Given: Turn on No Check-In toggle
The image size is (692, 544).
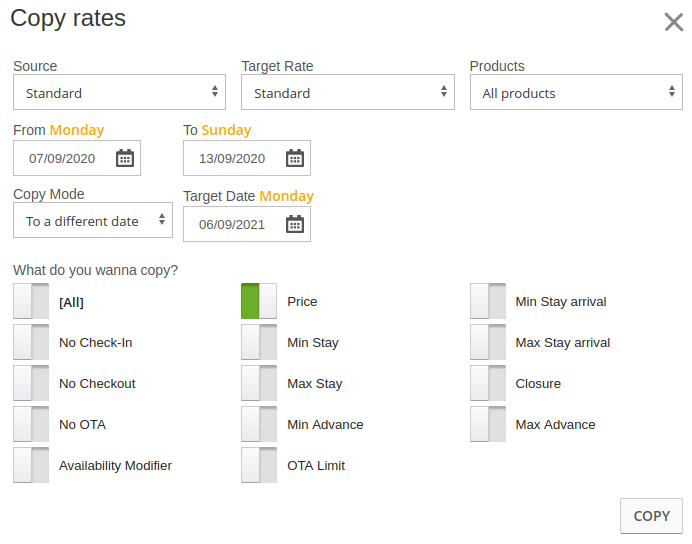Looking at the screenshot, I should [31, 342].
